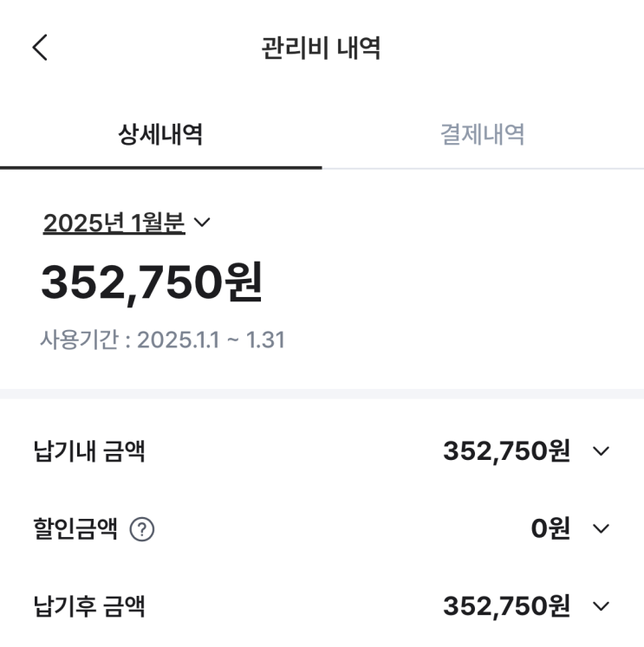The height and width of the screenshot is (647, 644).
Task: Expand the 할인금액 row chevron
Action: tap(602, 529)
